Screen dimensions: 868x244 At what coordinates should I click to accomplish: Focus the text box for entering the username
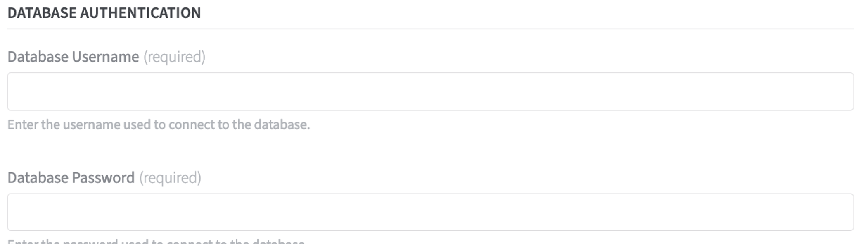click(430, 91)
